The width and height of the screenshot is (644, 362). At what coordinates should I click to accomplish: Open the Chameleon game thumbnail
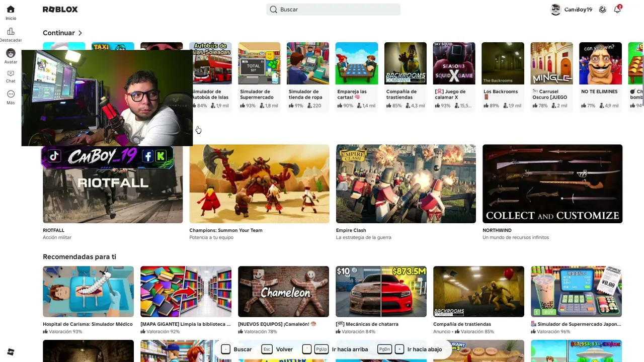pyautogui.click(x=283, y=292)
